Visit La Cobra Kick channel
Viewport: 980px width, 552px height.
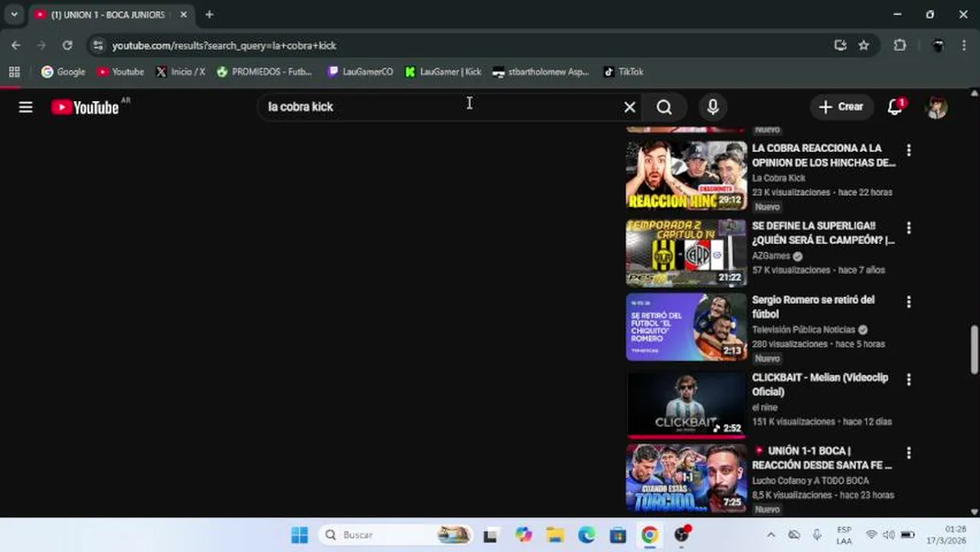pos(778,178)
